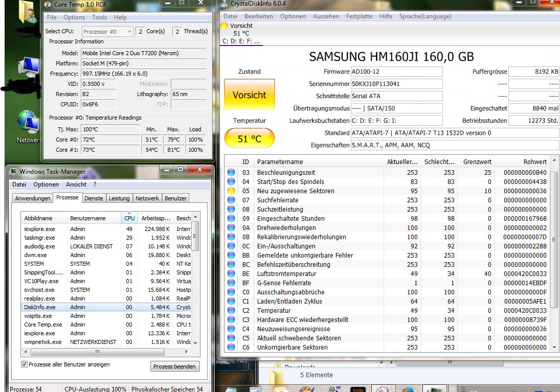Click the Model field Mobile Intel Core 2 Duo

point(144,53)
